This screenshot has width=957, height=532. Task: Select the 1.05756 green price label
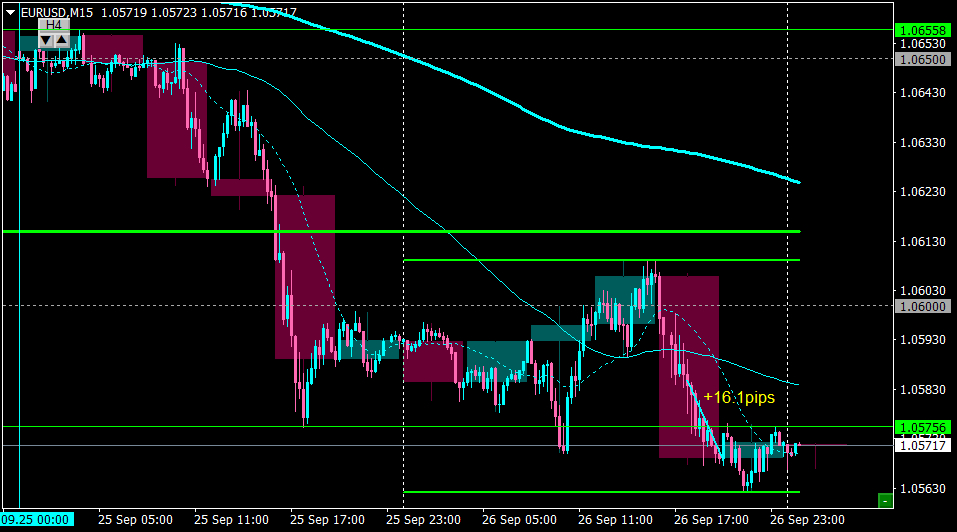click(922, 428)
